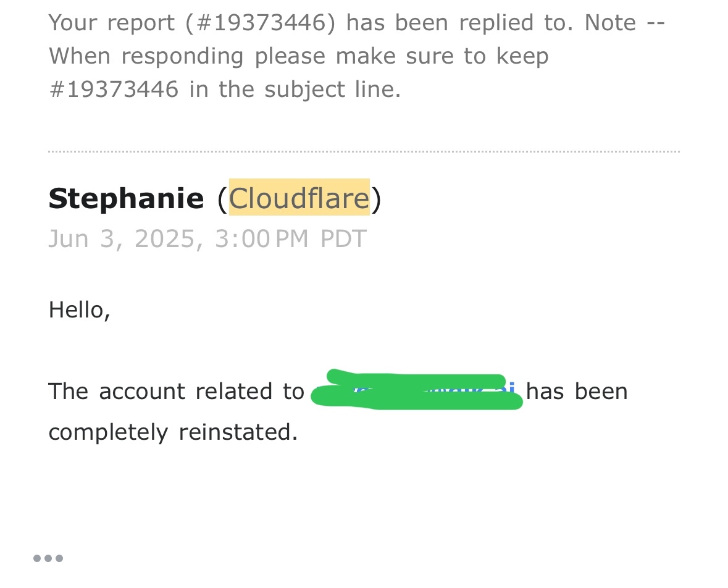Image resolution: width=728 pixels, height=588 pixels.
Task: Expand the three-dot trimmed content ellipsis
Action: (x=48, y=558)
